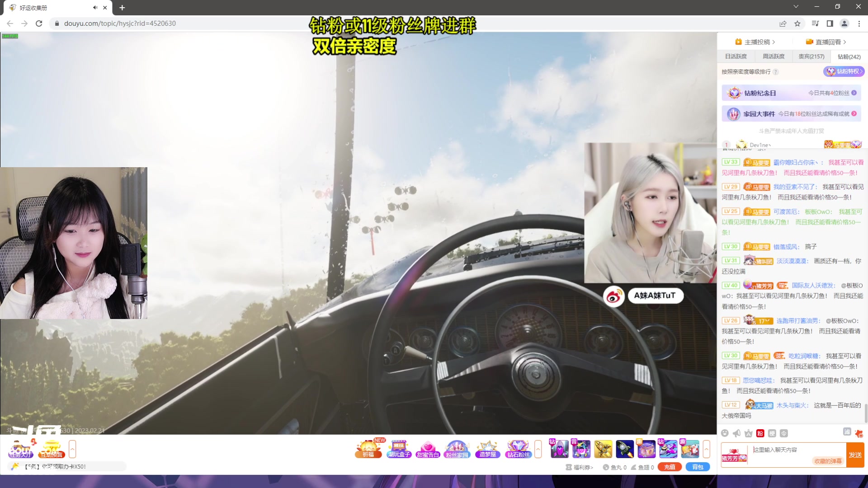Send the chat message with 发送
868x488 pixels.
point(855,455)
